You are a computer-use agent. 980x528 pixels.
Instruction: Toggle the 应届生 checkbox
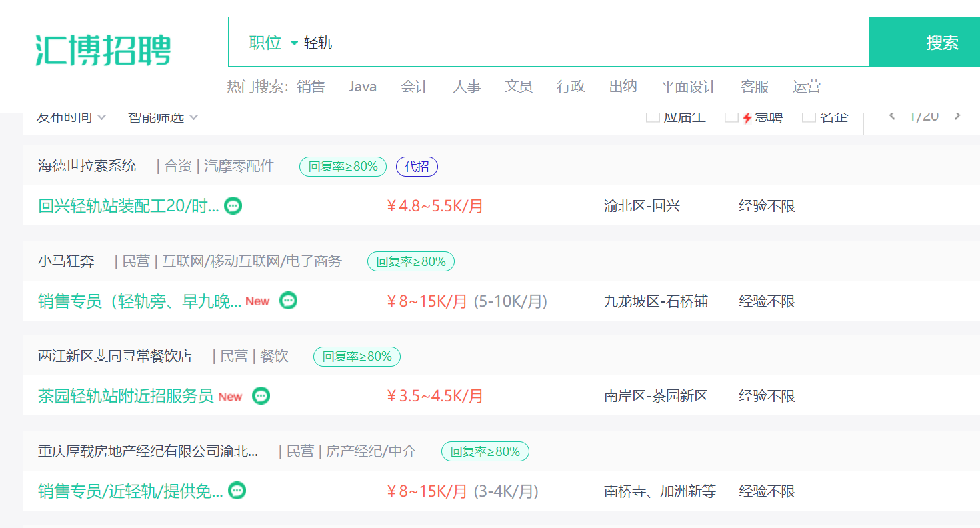tap(653, 117)
